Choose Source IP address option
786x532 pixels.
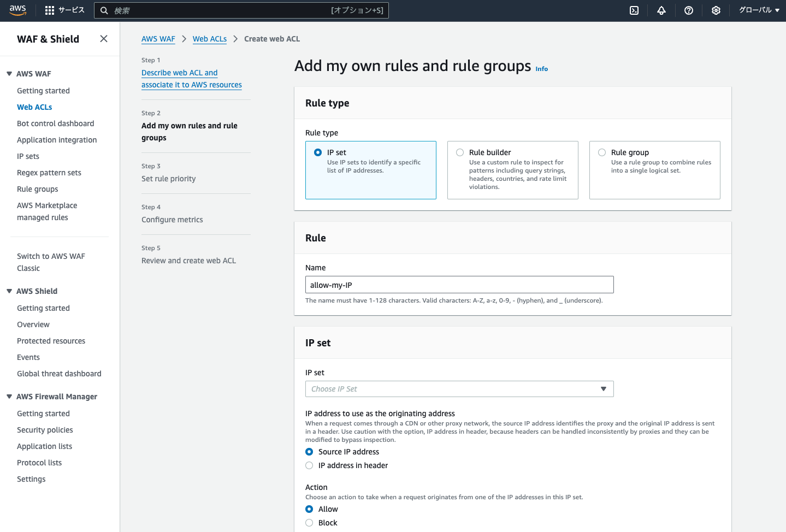(x=309, y=452)
